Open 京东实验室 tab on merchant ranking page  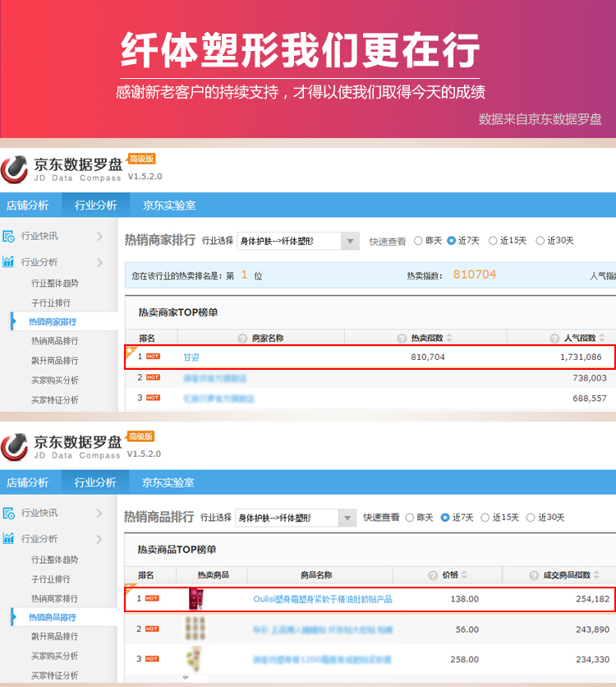click(169, 205)
